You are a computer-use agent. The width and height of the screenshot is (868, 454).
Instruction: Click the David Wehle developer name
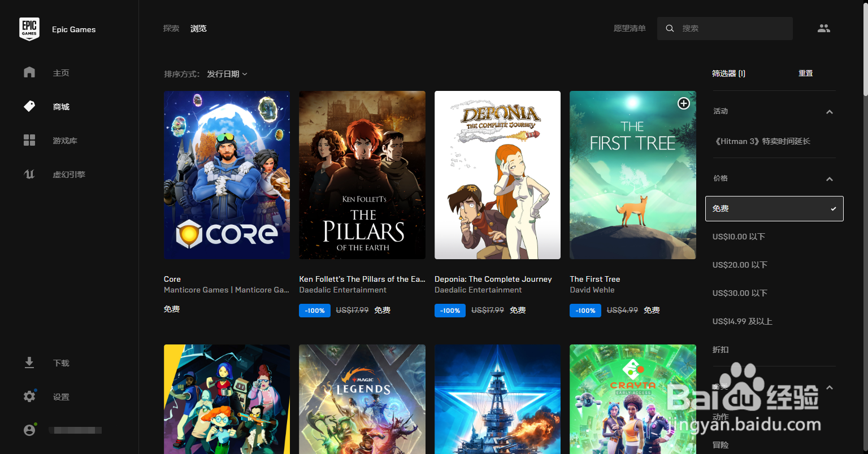(592, 290)
